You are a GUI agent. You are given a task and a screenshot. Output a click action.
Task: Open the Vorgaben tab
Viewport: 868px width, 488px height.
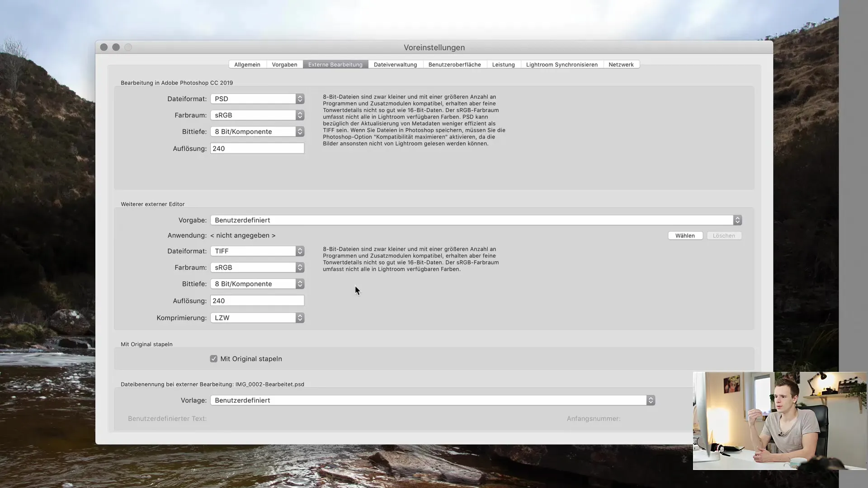click(284, 65)
